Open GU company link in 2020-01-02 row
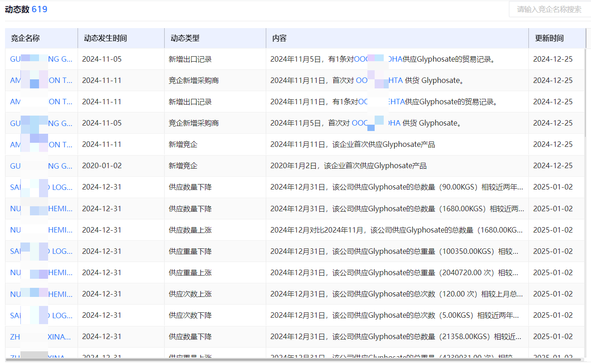Screen dimensions: 591x364 point(41,166)
